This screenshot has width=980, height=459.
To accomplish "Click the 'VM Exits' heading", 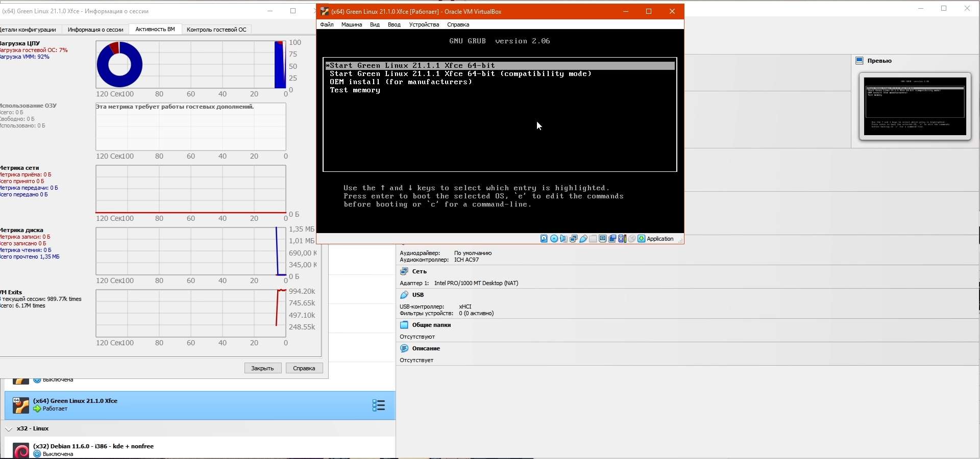I will (11, 292).
